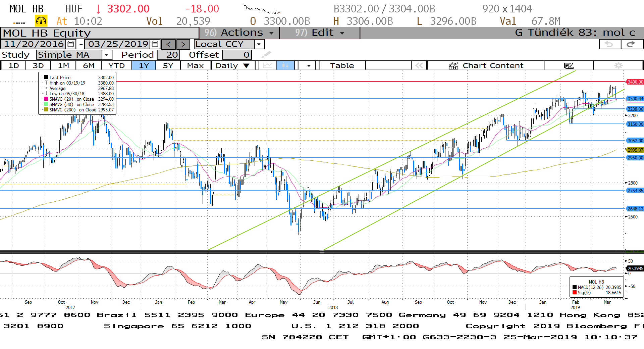Image resolution: width=644 pixels, height=349 pixels.
Task: Select the YTD range tab
Action: (x=117, y=65)
